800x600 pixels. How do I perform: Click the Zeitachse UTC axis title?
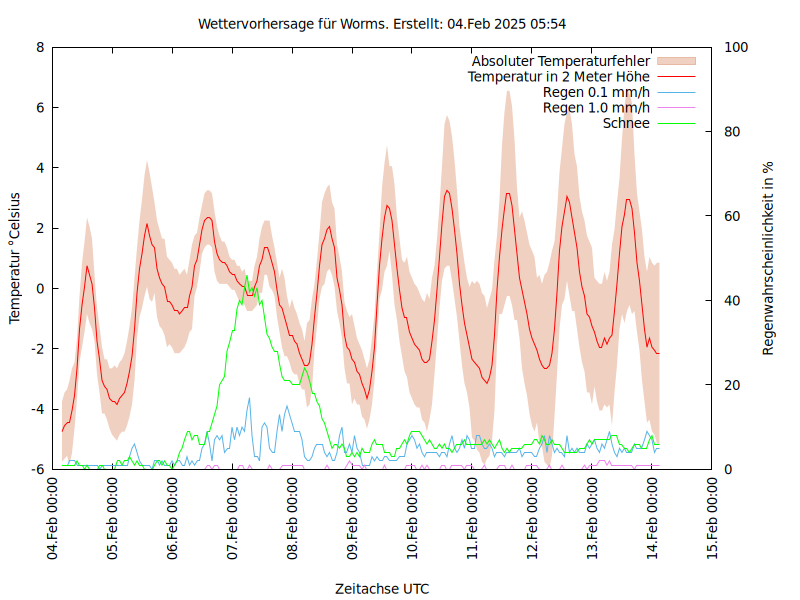[x=382, y=589]
